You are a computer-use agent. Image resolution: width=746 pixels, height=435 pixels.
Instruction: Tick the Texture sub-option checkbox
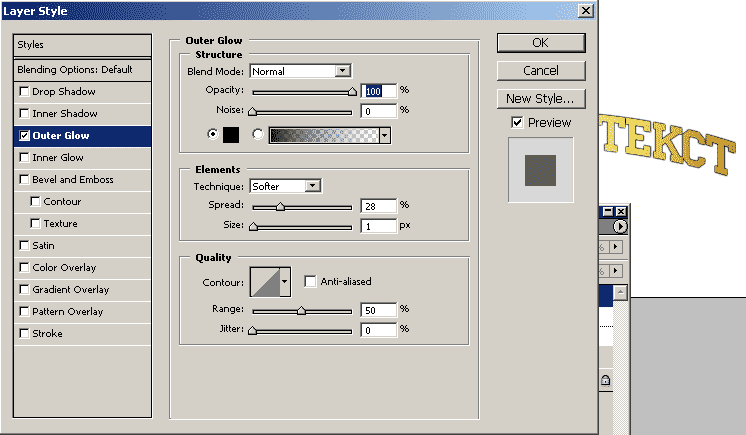coord(35,223)
